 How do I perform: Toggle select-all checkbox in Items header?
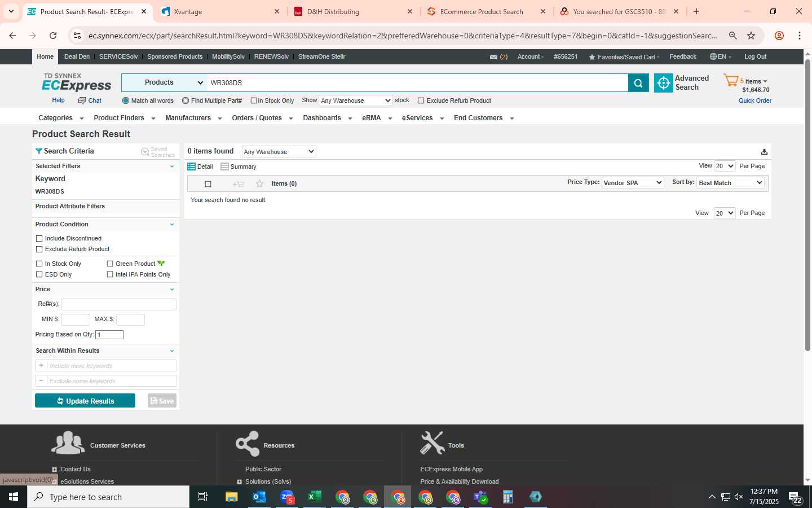click(208, 184)
